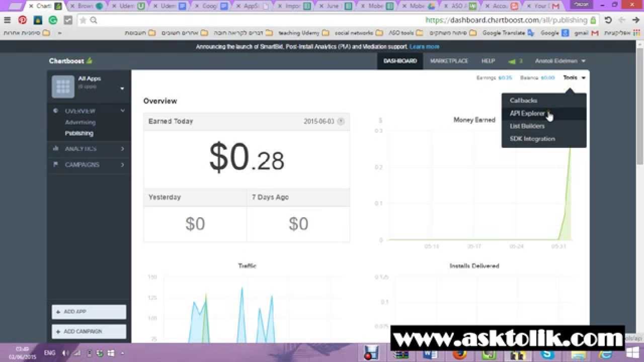Expand the Campaigns sidebar section
This screenshot has width=644, height=362.
pyautogui.click(x=123, y=165)
